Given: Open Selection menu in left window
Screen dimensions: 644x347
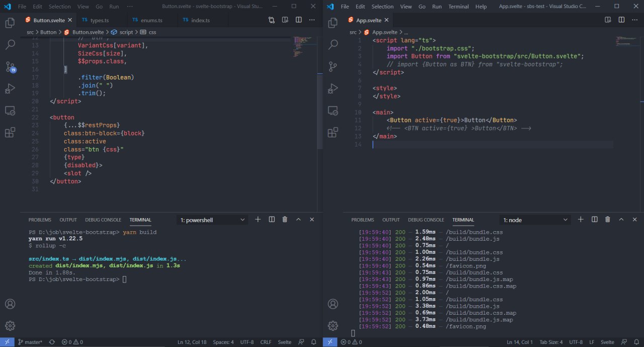Looking at the screenshot, I should pyautogui.click(x=60, y=7).
